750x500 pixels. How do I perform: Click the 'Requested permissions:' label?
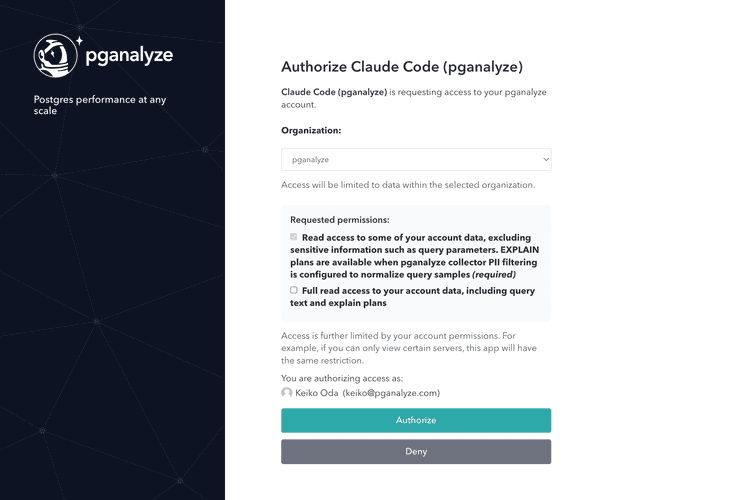click(x=340, y=220)
